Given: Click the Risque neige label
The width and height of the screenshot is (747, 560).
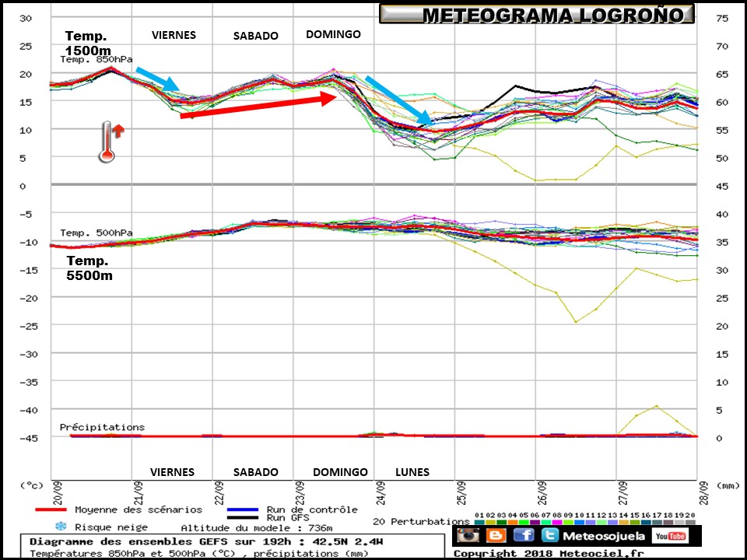Looking at the screenshot, I should pos(111,527).
